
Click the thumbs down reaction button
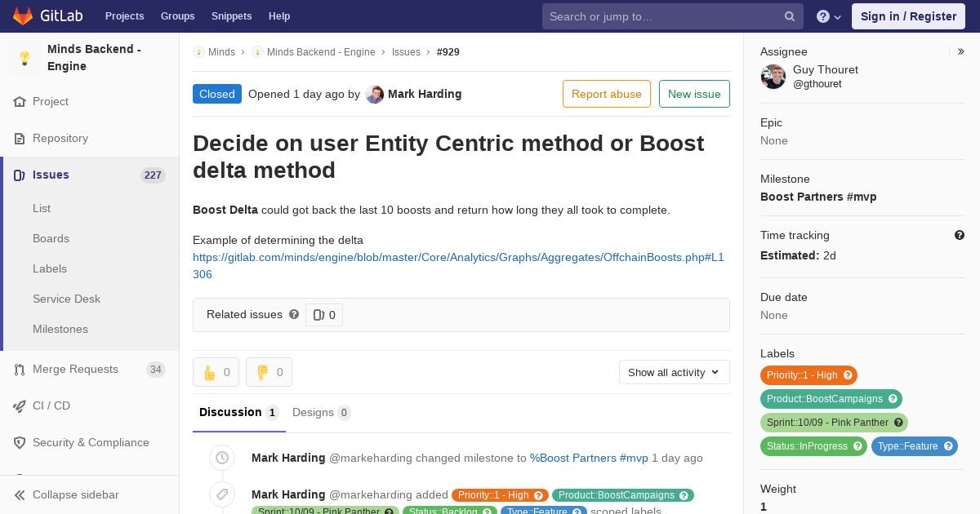[x=269, y=372]
